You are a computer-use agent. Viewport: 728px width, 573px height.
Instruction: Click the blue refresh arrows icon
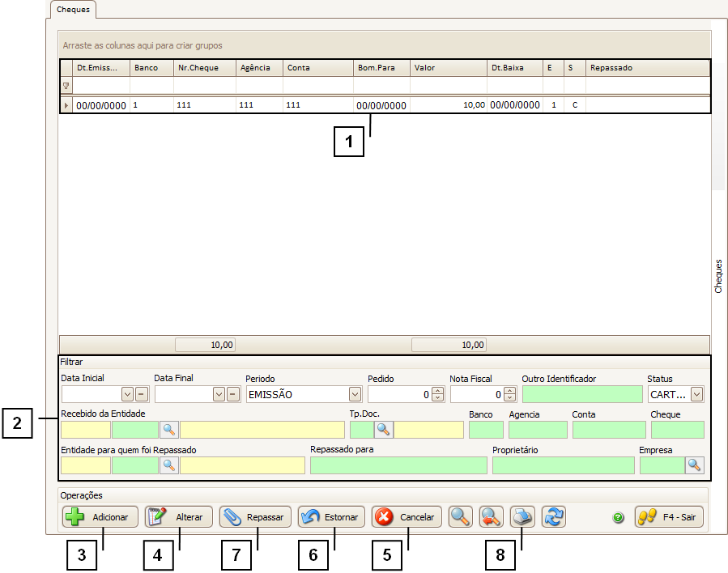point(554,517)
